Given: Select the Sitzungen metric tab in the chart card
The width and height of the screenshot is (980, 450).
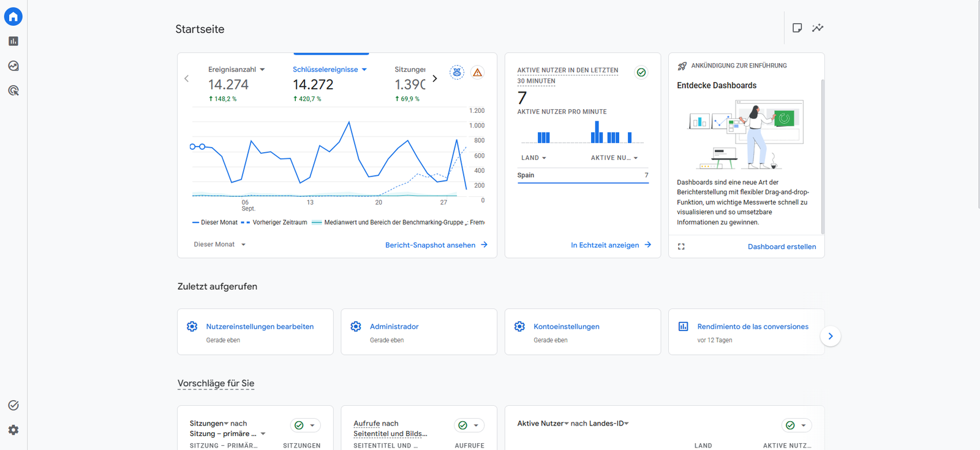Looking at the screenshot, I should coord(410,83).
